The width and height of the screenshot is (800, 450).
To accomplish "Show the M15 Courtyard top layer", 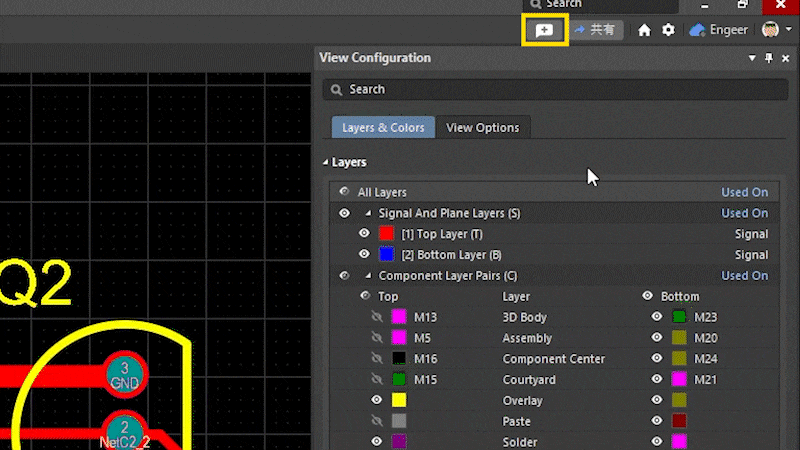I will (x=377, y=380).
